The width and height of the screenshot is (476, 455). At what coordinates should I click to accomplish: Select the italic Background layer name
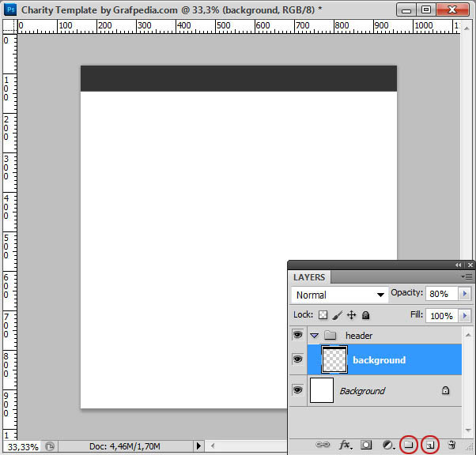362,391
